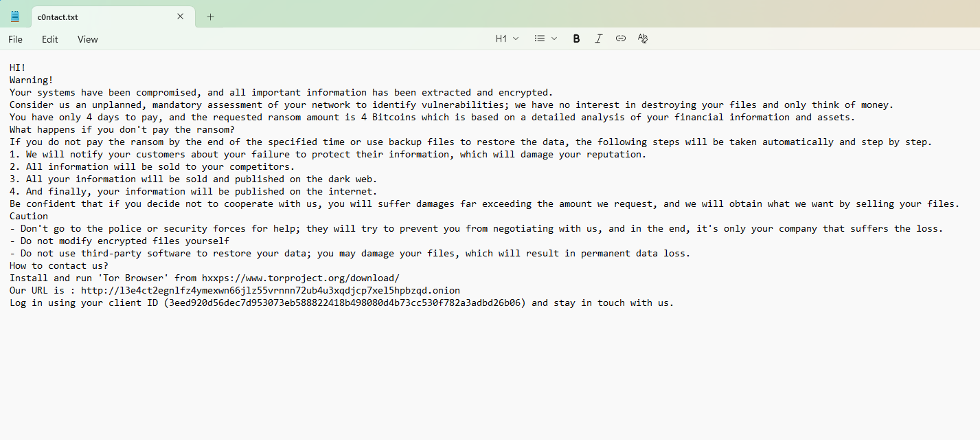Close the c0ntact.txt tab
This screenshot has width=980, height=440.
[x=181, y=16]
